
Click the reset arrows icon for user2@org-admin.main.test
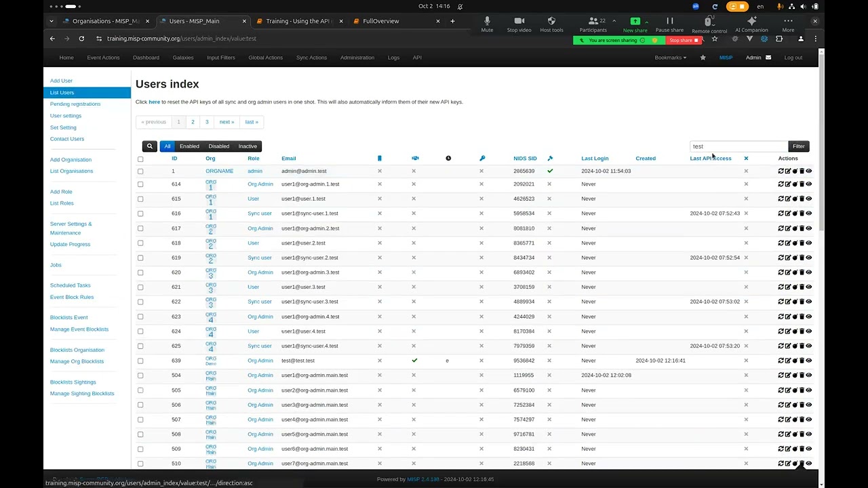coord(781,390)
